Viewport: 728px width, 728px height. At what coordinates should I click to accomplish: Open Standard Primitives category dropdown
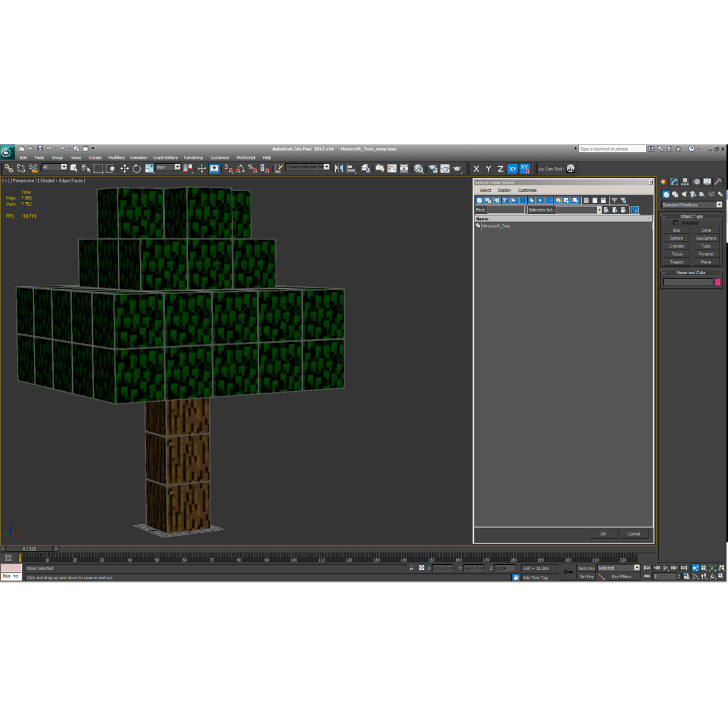point(692,205)
